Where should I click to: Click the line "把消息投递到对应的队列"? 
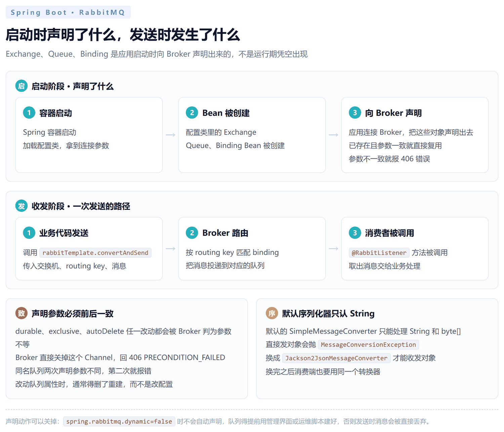point(225,266)
